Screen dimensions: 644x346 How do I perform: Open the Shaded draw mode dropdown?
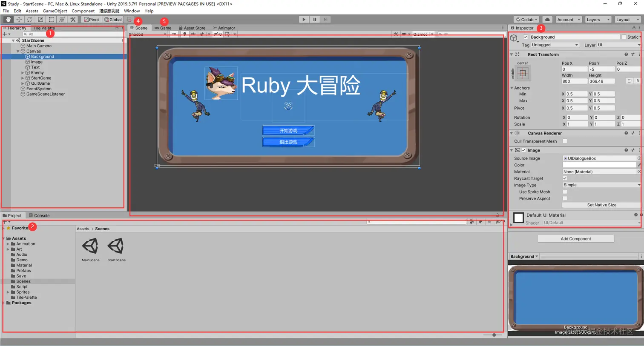[x=148, y=34]
